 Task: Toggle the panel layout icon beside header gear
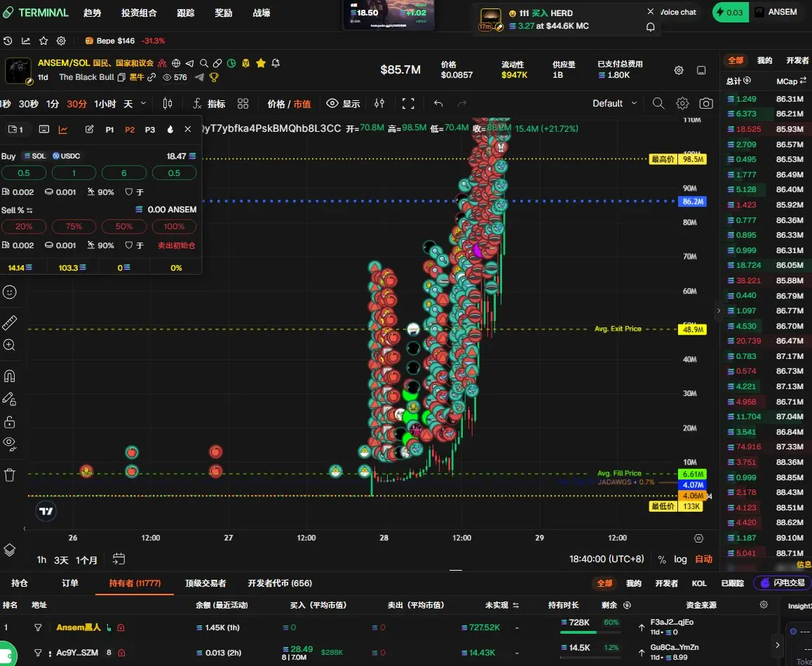tap(701, 70)
